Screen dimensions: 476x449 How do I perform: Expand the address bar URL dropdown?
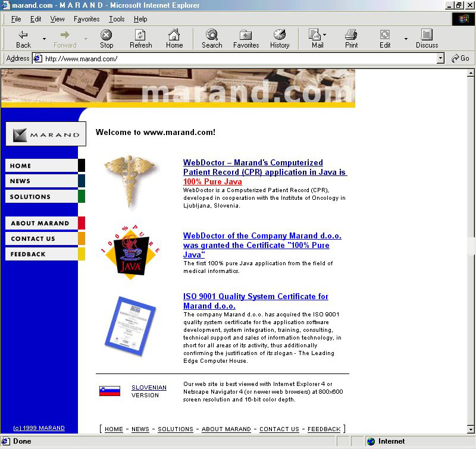(x=440, y=58)
